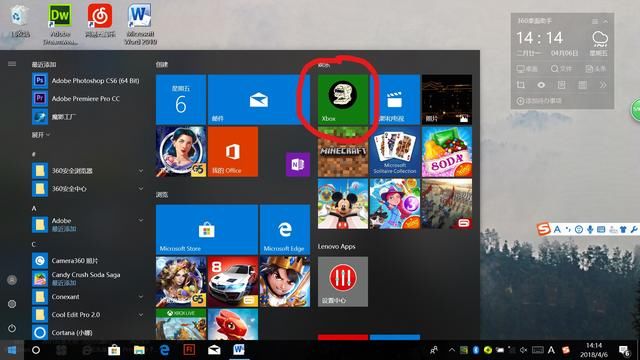Image resolution: width=640 pixels, height=360 pixels.
Task: Open the People icon in tray
Action: click(x=434, y=350)
